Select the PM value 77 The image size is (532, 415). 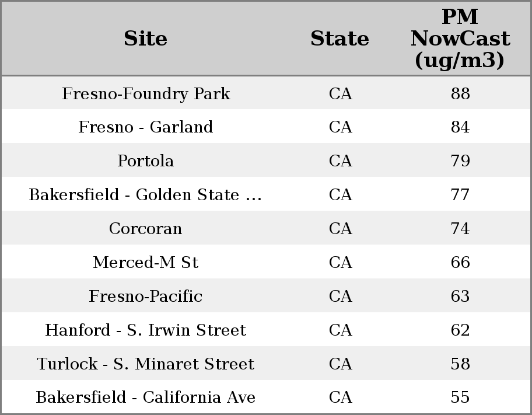460,195
